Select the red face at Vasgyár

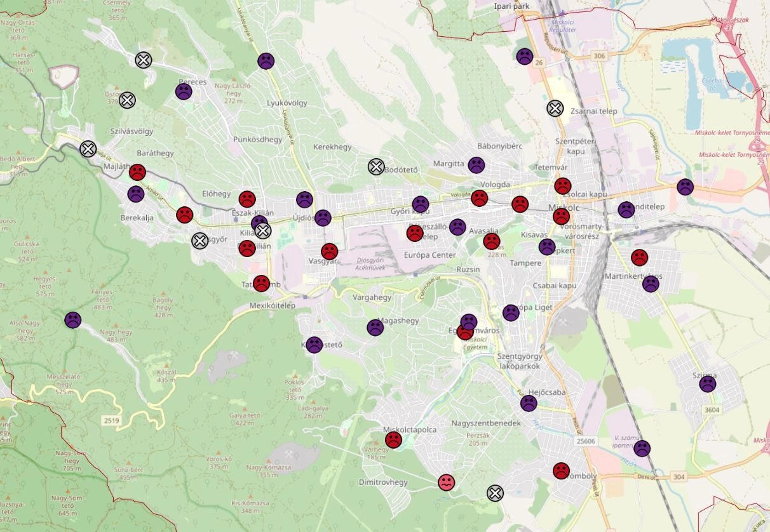tap(329, 251)
